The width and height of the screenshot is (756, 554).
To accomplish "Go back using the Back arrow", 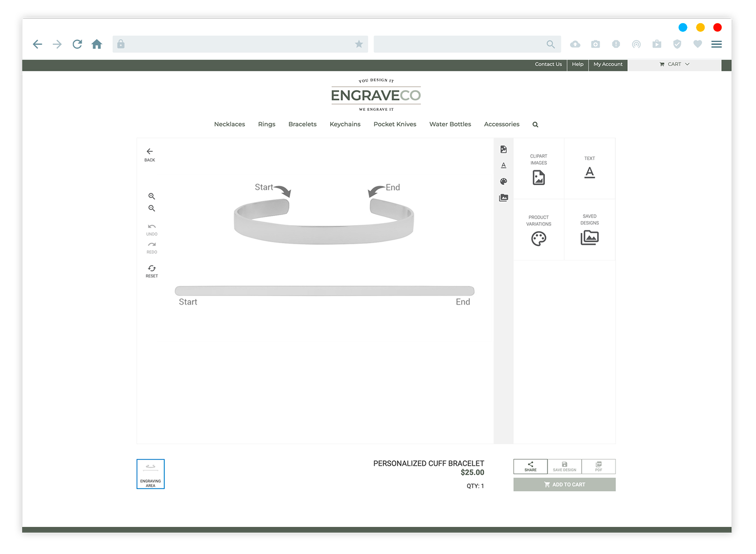I will [x=150, y=155].
